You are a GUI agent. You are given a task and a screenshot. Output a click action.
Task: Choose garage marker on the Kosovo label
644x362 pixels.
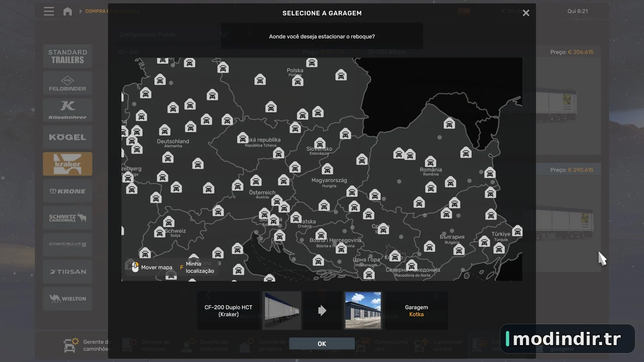pos(395,256)
